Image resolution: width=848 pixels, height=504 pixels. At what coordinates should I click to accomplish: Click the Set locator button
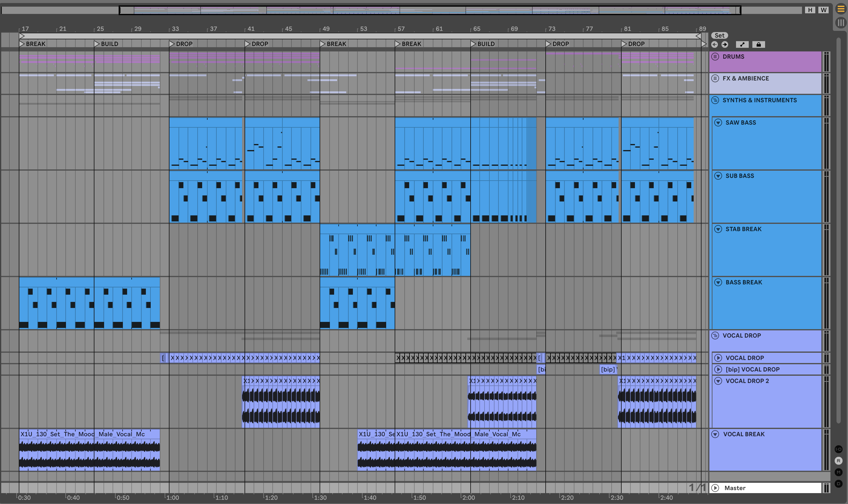pos(719,35)
